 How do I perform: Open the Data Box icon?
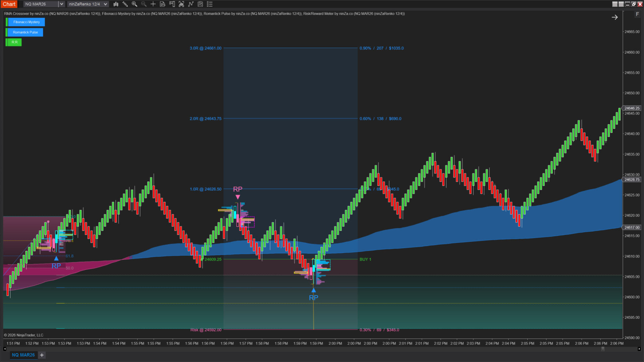click(x=162, y=4)
